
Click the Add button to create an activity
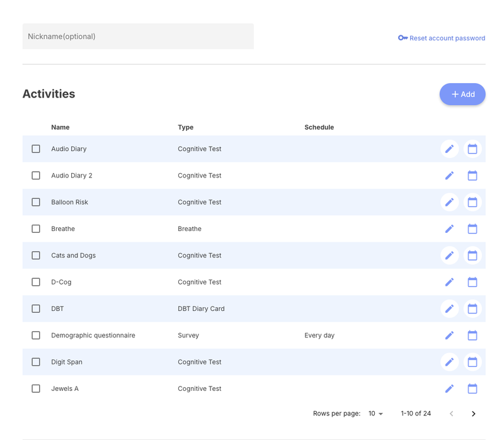(462, 94)
